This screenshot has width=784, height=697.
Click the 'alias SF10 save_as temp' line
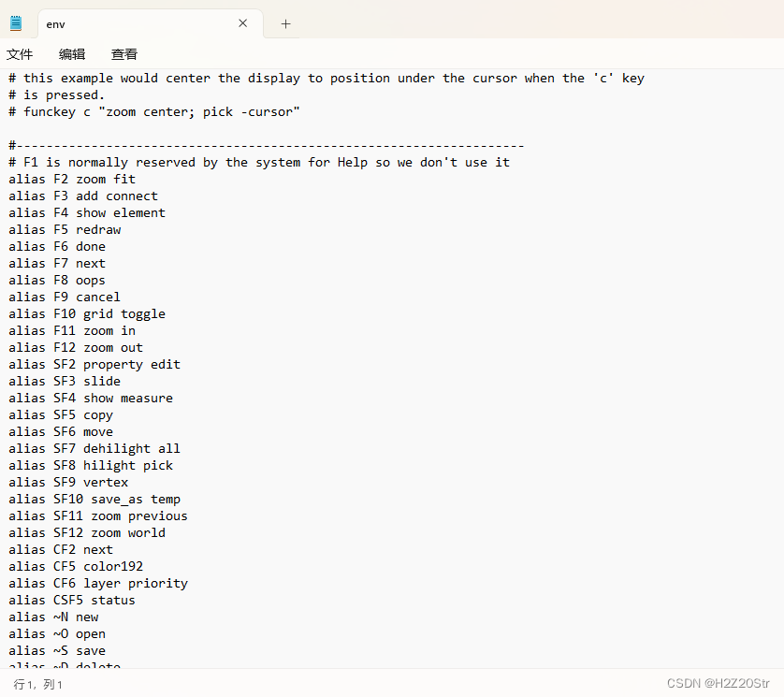pyautogui.click(x=94, y=499)
